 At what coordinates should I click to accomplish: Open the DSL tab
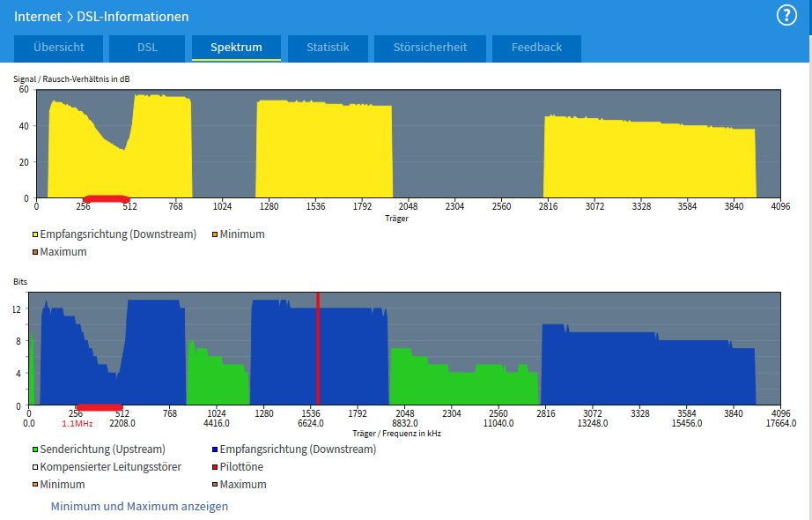(x=147, y=48)
